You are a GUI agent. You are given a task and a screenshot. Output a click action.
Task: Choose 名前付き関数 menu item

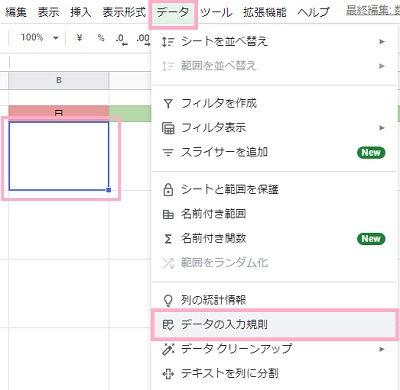click(274, 238)
